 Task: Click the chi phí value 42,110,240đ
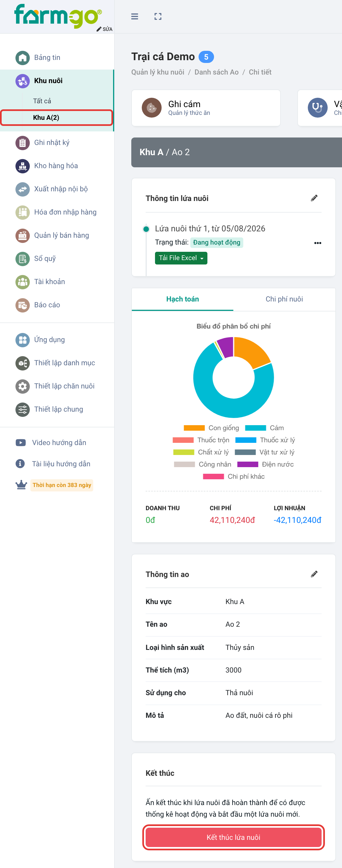click(x=232, y=520)
